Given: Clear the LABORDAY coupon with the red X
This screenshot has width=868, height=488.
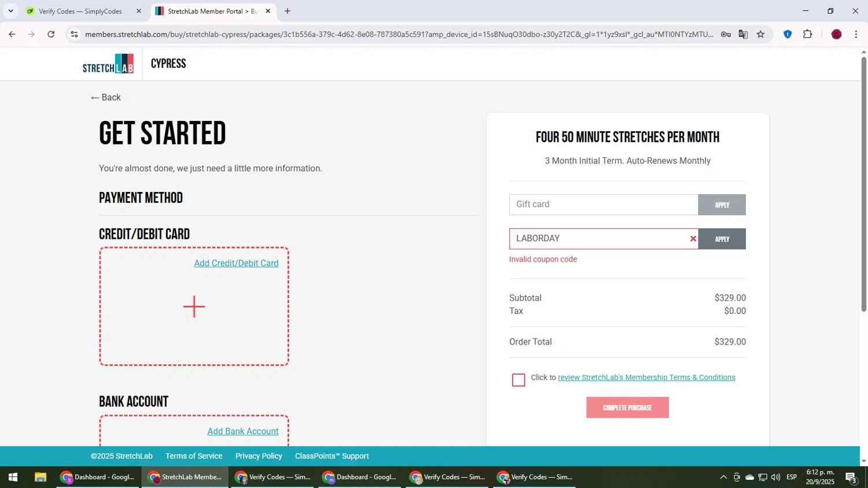Looking at the screenshot, I should tap(693, 239).
